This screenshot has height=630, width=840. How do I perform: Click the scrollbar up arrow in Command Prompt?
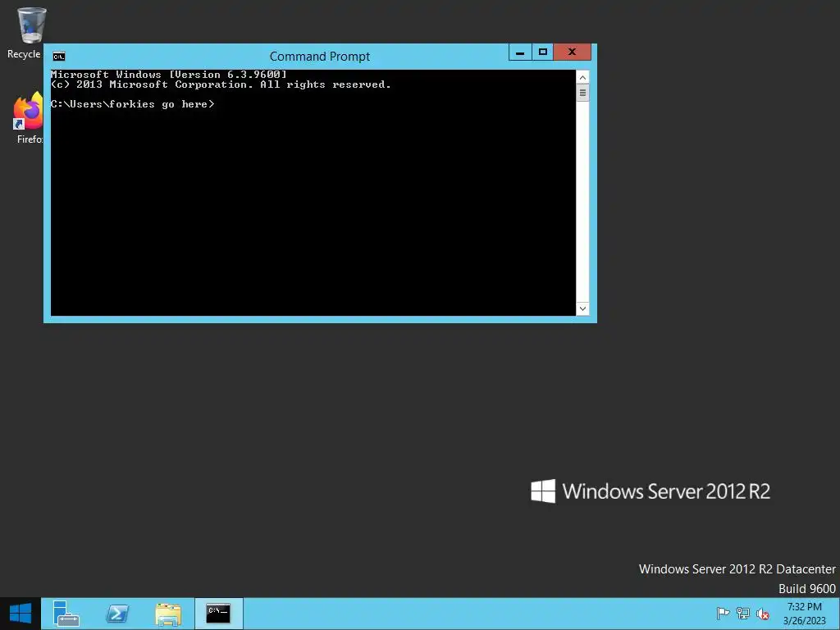coord(582,78)
